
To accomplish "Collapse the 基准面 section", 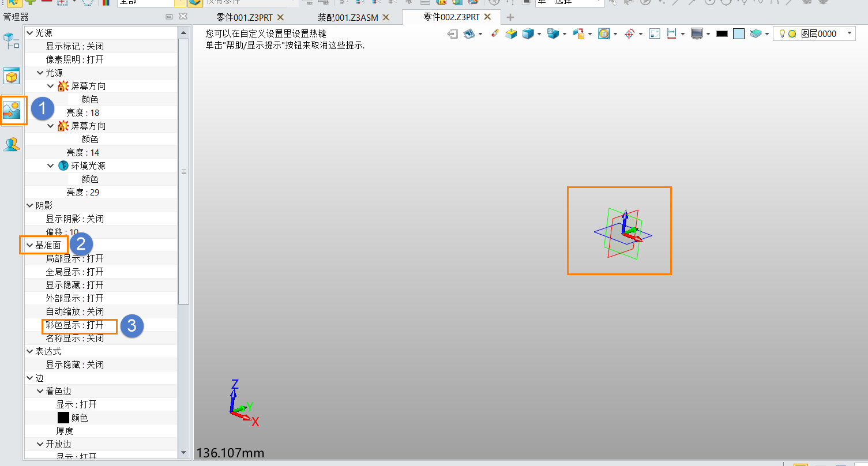I will coord(30,245).
